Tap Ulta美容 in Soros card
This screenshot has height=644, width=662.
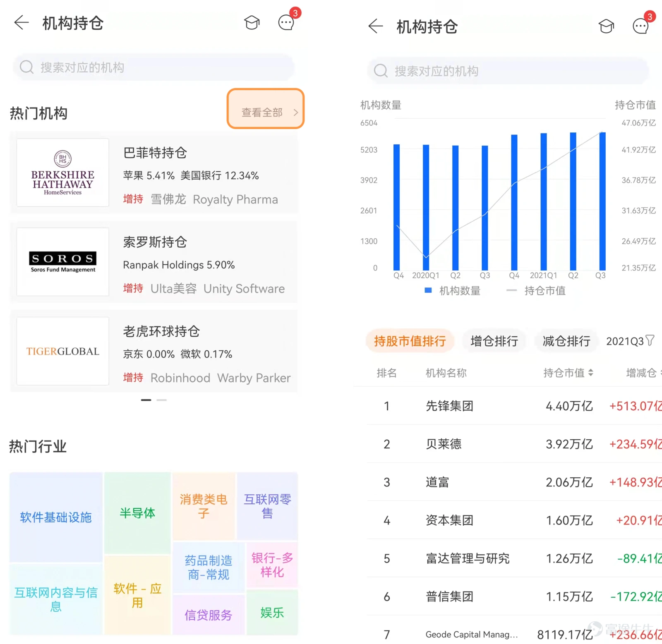click(x=173, y=289)
